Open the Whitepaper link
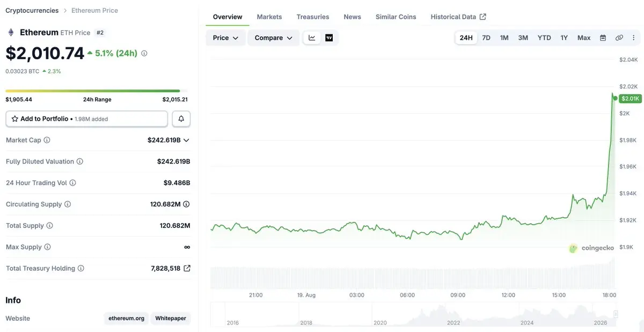 click(x=171, y=318)
